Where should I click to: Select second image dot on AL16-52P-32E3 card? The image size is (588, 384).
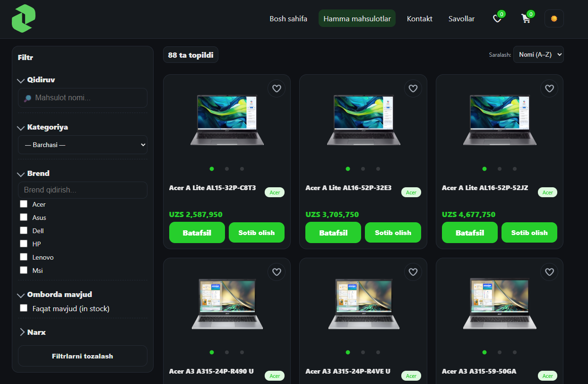point(363,169)
